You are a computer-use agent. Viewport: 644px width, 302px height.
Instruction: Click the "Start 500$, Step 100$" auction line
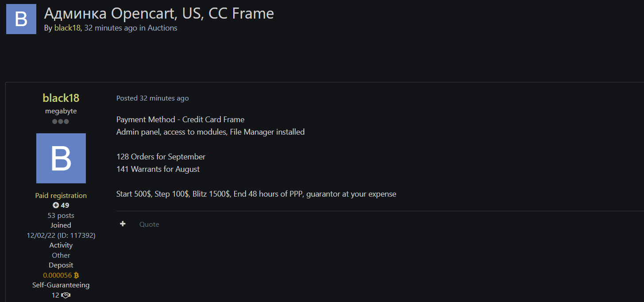[256, 194]
